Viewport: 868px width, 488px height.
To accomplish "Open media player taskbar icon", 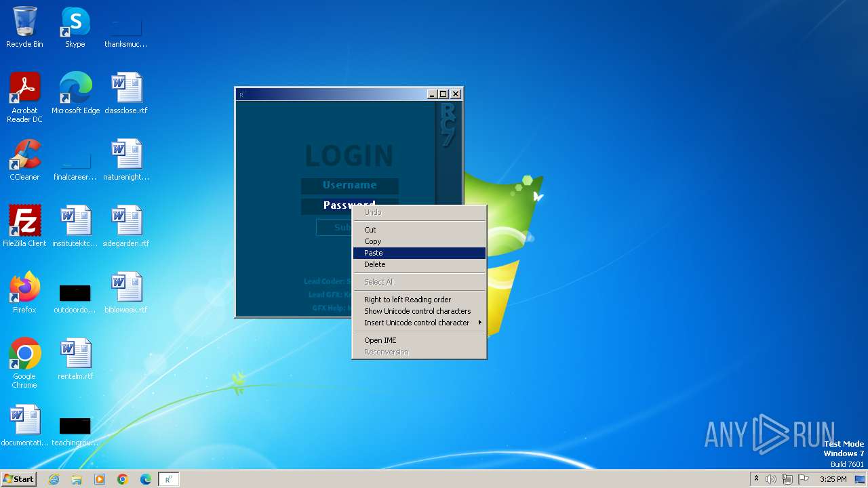I will tap(100, 479).
